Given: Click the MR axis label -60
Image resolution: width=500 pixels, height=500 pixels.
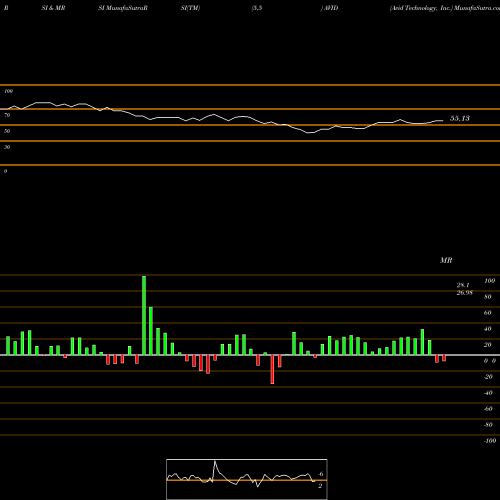Looking at the screenshot, I should tap(488, 409).
